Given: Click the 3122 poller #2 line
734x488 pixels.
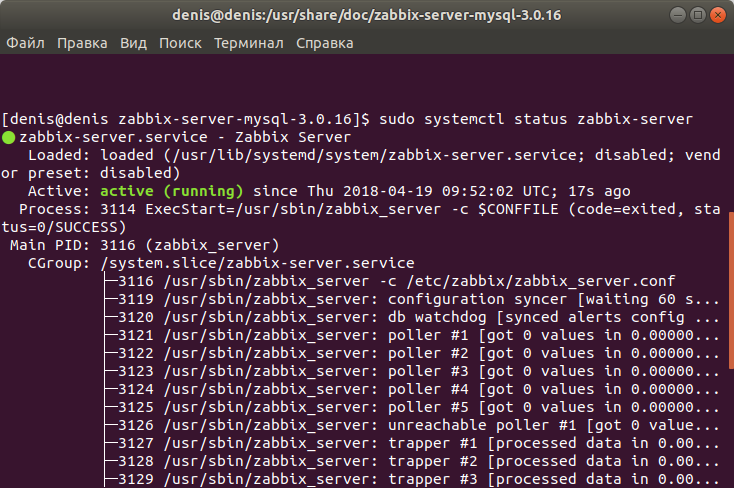Looking at the screenshot, I should pyautogui.click(x=418, y=353).
